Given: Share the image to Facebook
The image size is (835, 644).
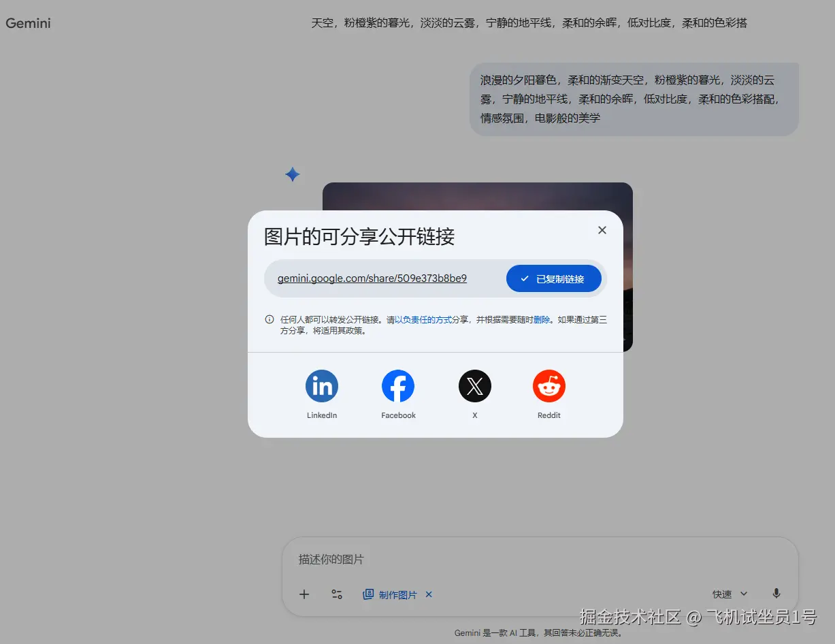Looking at the screenshot, I should pyautogui.click(x=397, y=385).
